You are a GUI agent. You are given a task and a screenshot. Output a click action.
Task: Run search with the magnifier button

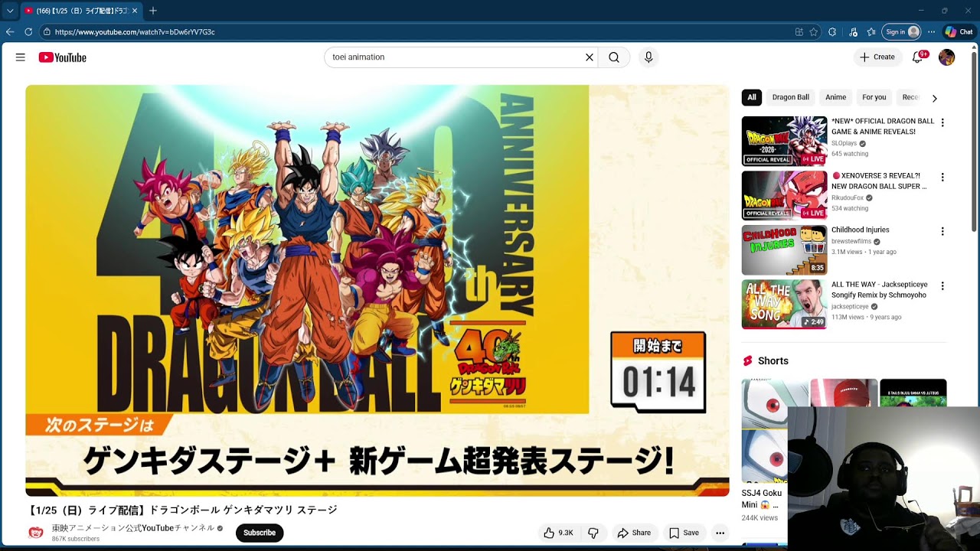614,57
